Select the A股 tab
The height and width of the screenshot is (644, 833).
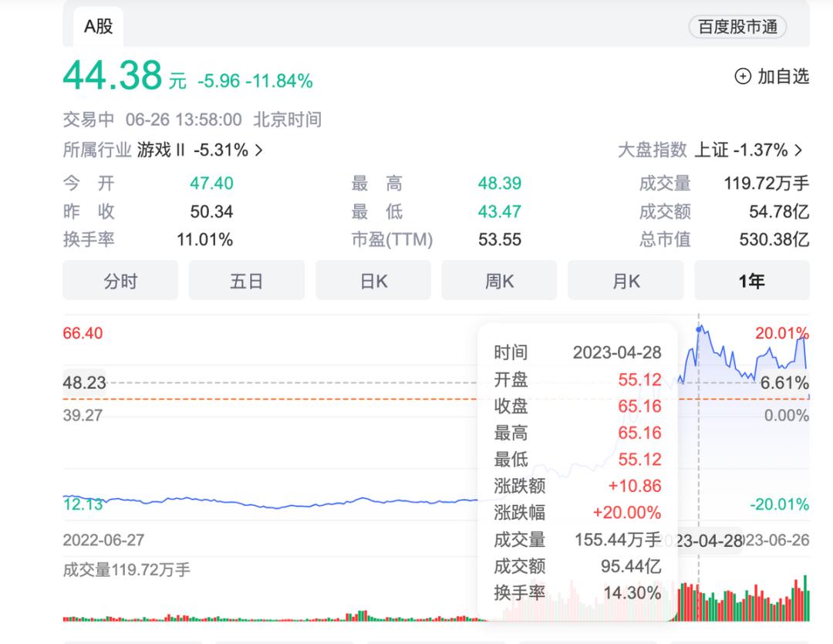tap(99, 26)
